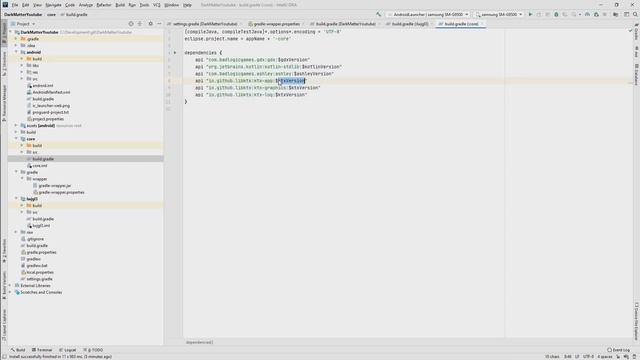Click UTF-8 encoding in status bar

click(x=588, y=356)
